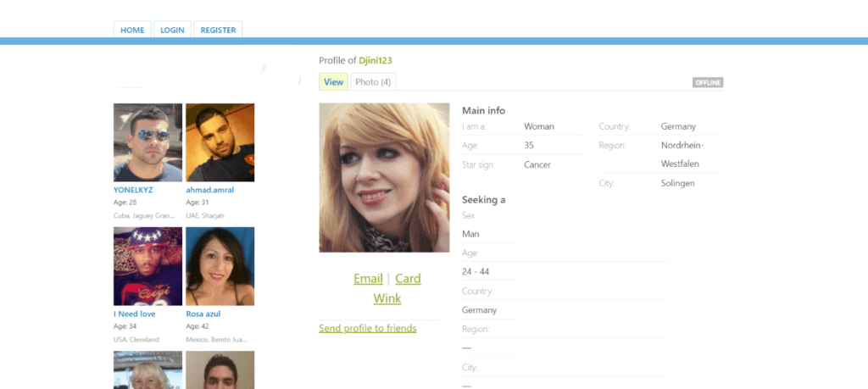Viewport: 868px width, 389px height.
Task: Click the Nordrhein-Westfalen region value
Action: 682,154
